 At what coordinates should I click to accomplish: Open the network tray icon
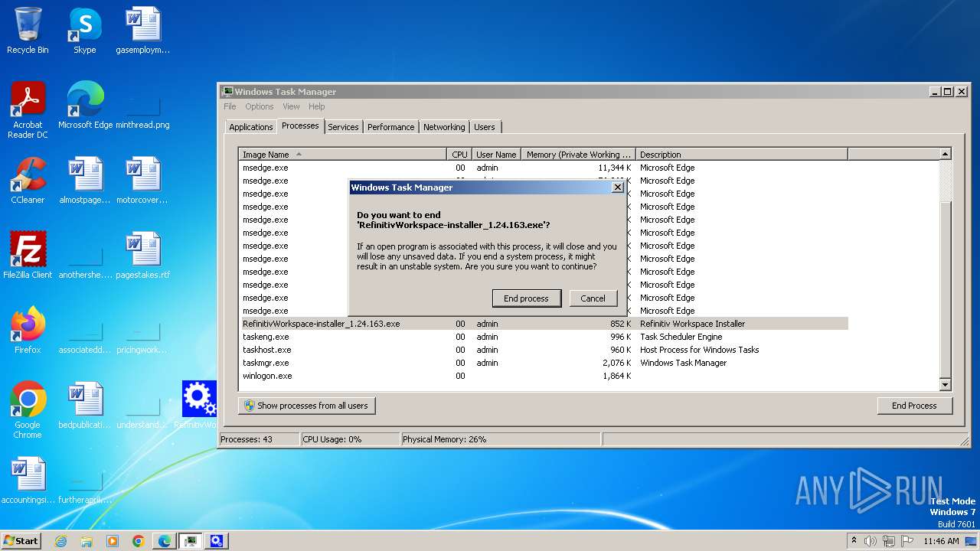pyautogui.click(x=888, y=541)
